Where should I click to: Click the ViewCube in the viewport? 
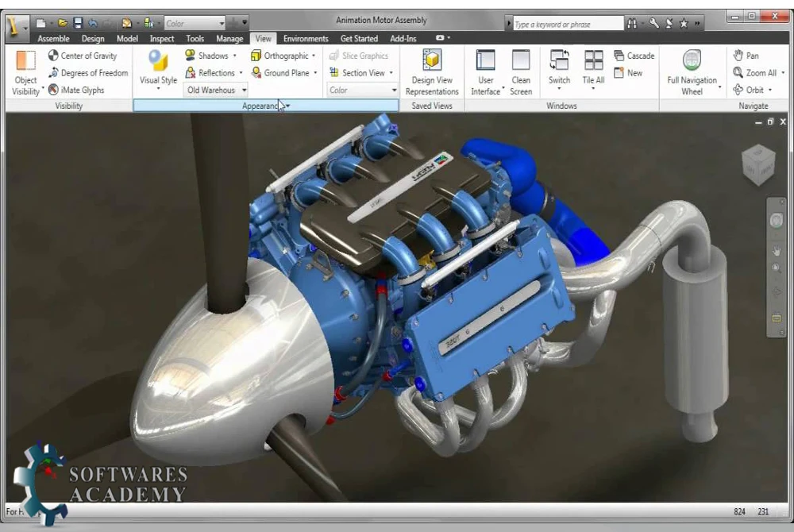(x=758, y=164)
